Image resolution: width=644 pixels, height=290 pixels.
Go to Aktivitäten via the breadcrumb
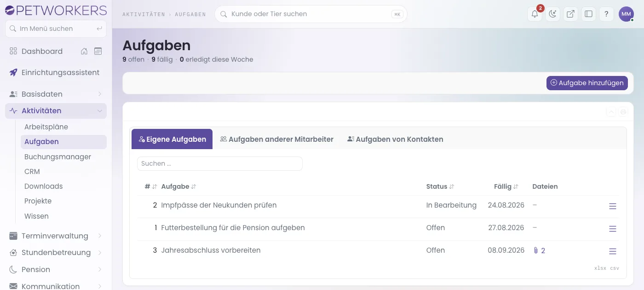144,14
